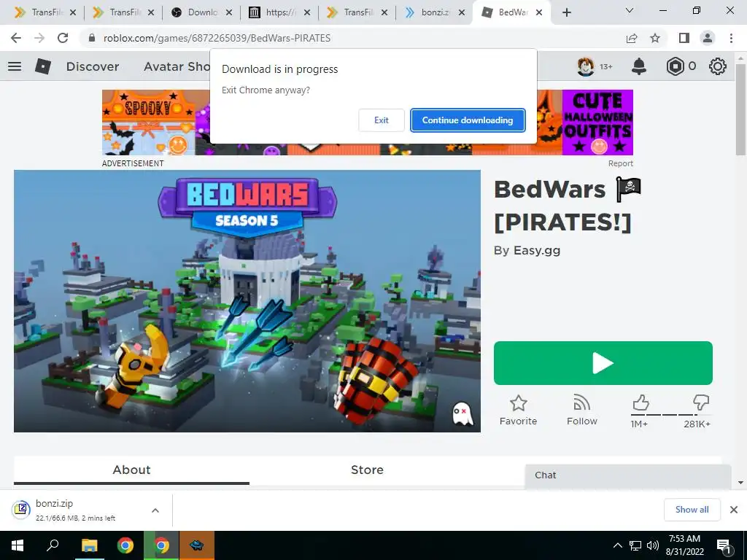The height and width of the screenshot is (560, 747).
Task: Open the Roblox settings gear
Action: (x=718, y=66)
